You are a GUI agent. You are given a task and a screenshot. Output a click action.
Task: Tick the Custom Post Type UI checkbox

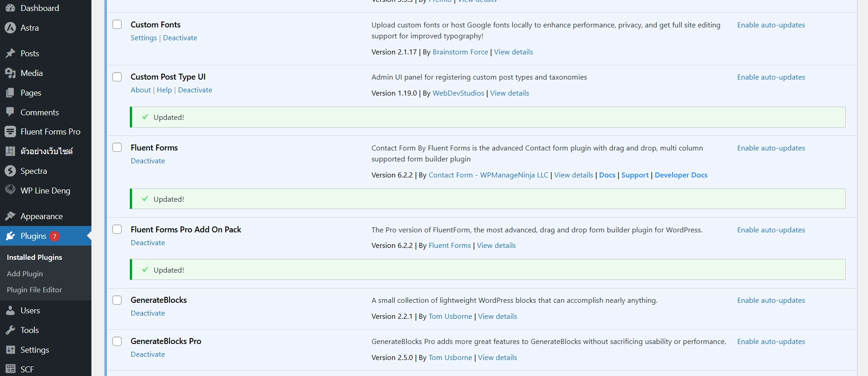tap(117, 76)
